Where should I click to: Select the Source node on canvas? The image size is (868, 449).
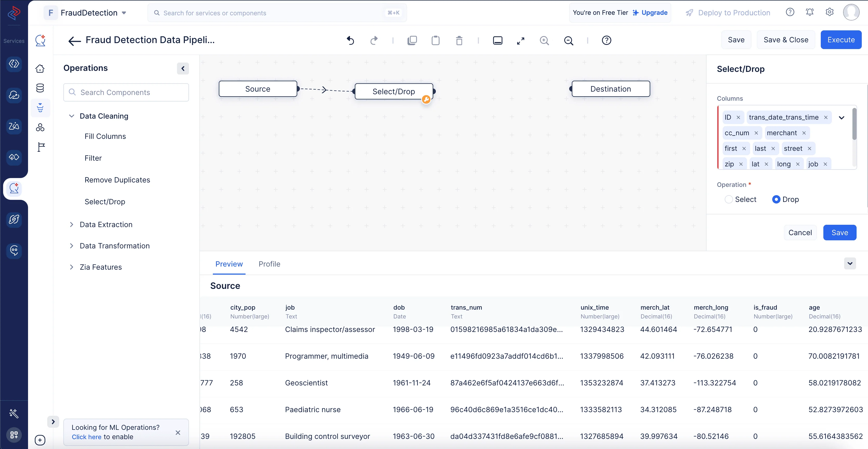(258, 89)
